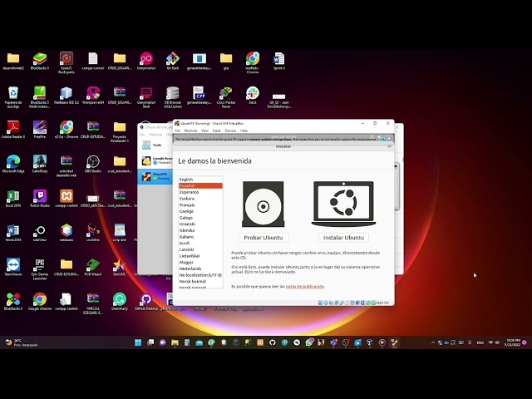Open Machine menu in Ubuntu VM window
This screenshot has width=532, height=399.
tap(190, 131)
